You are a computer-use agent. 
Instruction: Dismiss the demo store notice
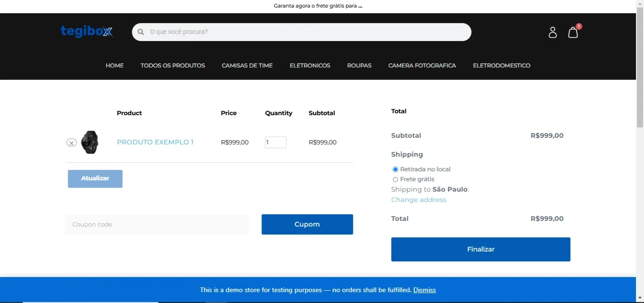point(424,290)
